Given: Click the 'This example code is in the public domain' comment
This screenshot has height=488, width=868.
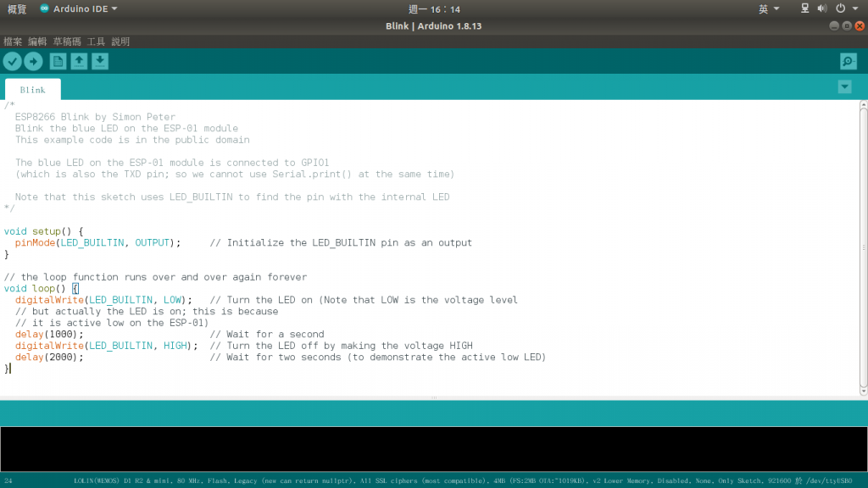Looking at the screenshot, I should tap(132, 140).
